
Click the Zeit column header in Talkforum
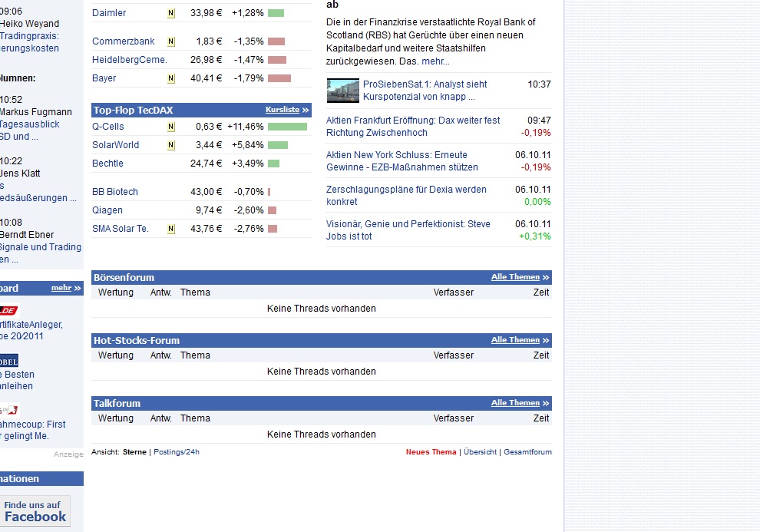point(541,418)
